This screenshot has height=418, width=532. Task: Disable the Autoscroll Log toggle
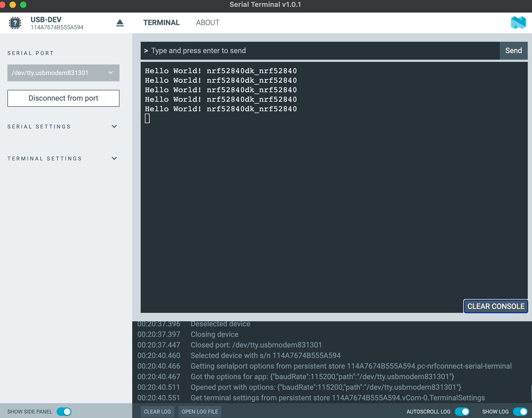(462, 411)
